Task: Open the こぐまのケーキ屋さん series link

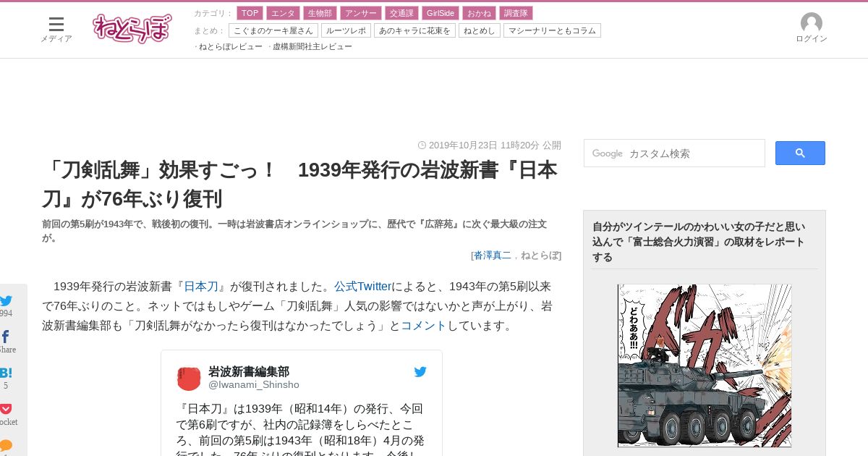Action: [x=273, y=30]
